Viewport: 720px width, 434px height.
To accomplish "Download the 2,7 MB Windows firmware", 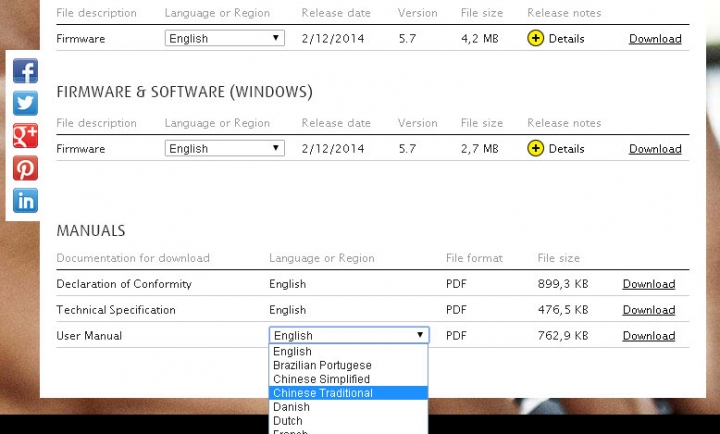I will pos(655,149).
